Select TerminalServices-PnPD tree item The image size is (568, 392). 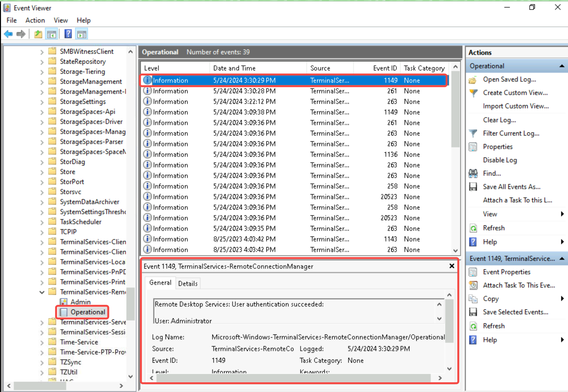point(93,272)
